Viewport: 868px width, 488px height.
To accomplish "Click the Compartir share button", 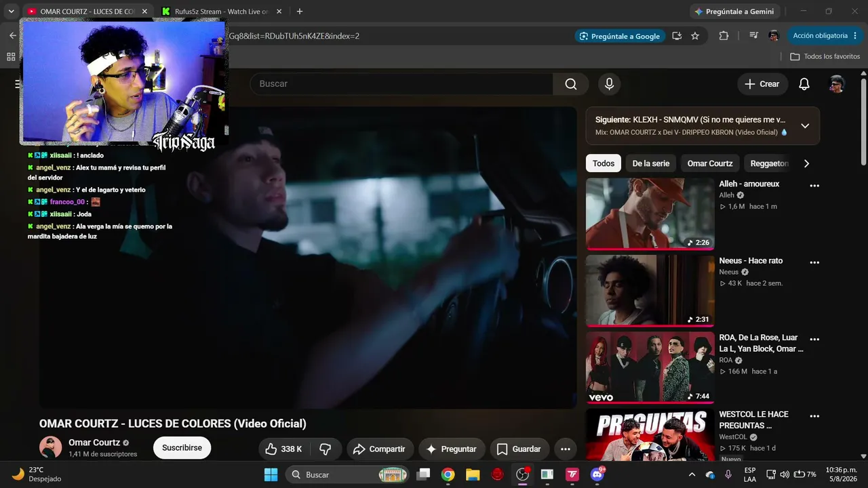I will point(380,449).
